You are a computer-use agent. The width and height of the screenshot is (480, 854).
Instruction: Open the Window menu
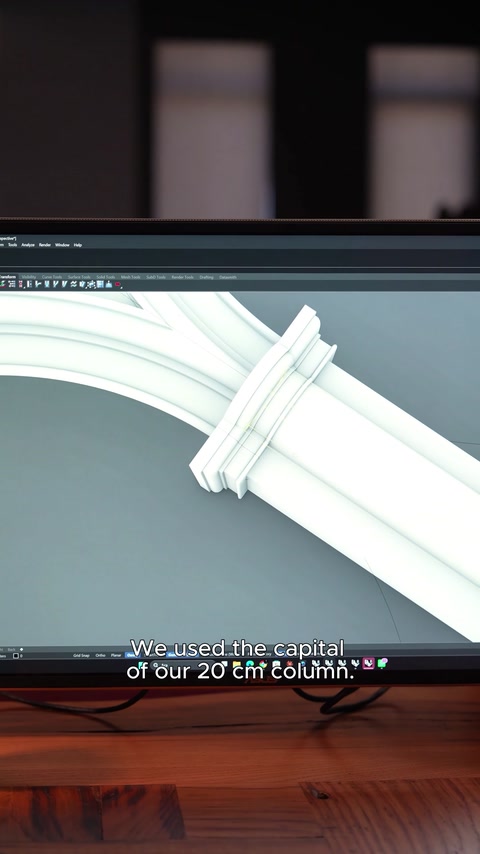pyautogui.click(x=62, y=245)
